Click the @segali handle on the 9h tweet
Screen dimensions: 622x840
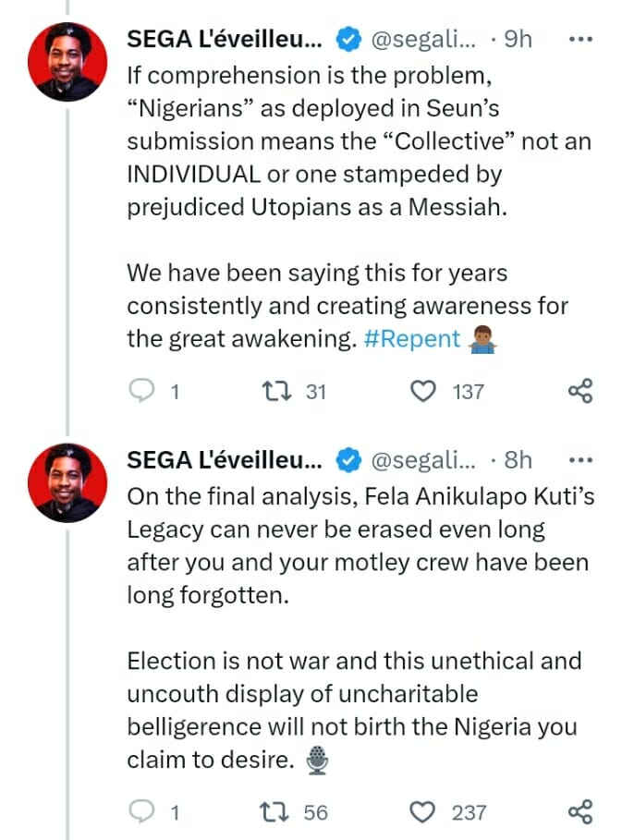pyautogui.click(x=423, y=40)
